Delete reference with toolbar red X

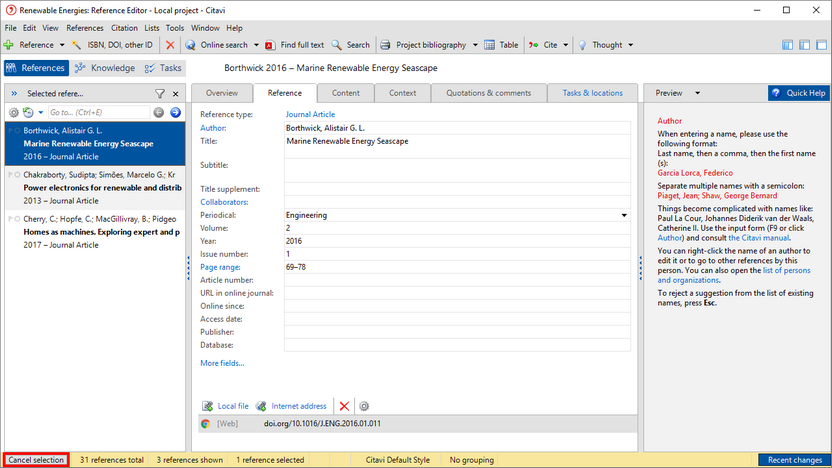(170, 45)
